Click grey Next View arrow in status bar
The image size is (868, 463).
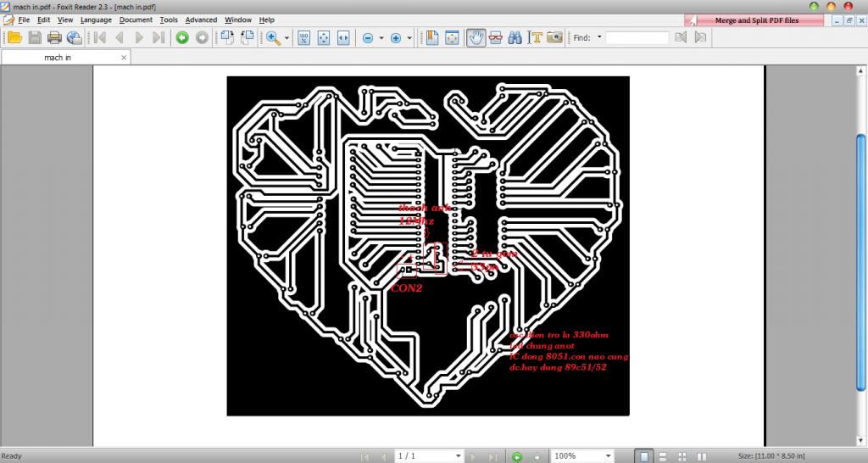coord(537,456)
